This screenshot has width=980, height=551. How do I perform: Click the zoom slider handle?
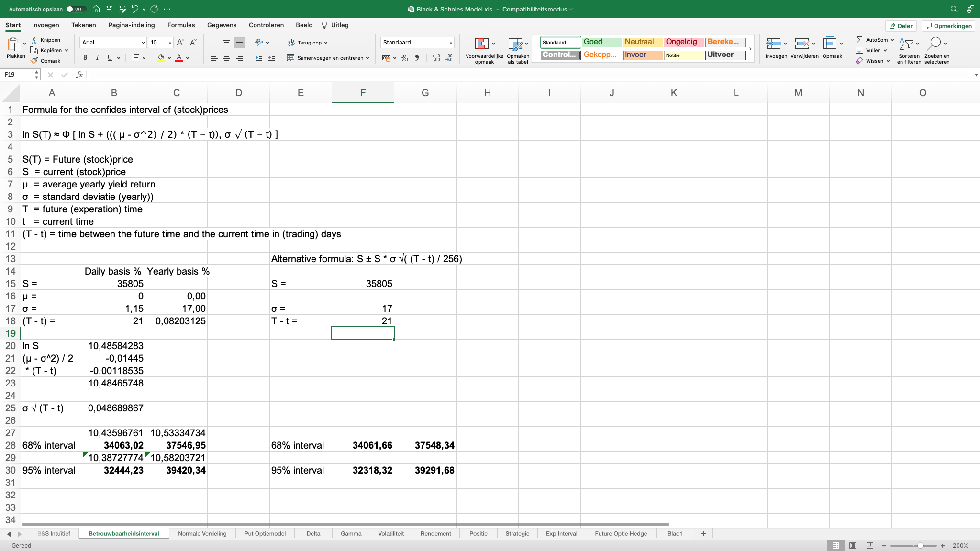(920, 546)
